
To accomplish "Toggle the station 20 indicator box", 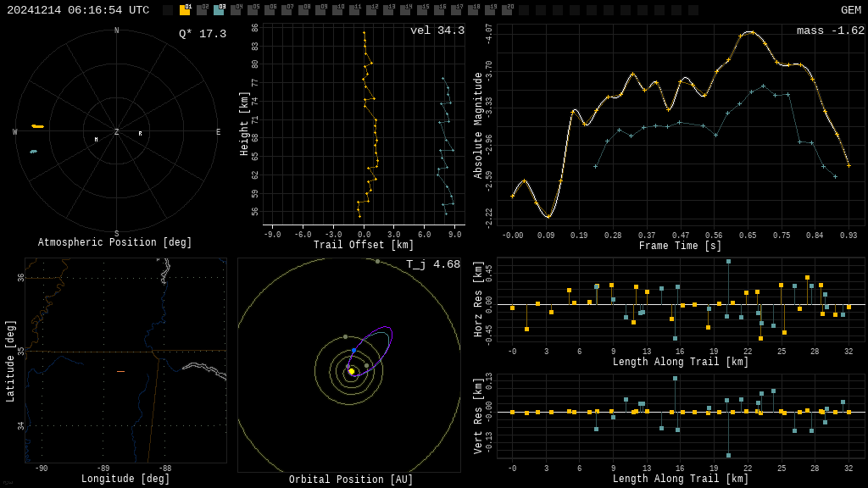I will 507,10.
